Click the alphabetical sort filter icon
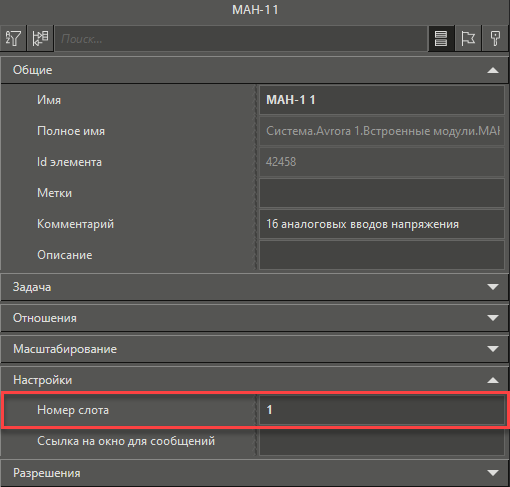This screenshot has height=487, width=510. (13, 39)
